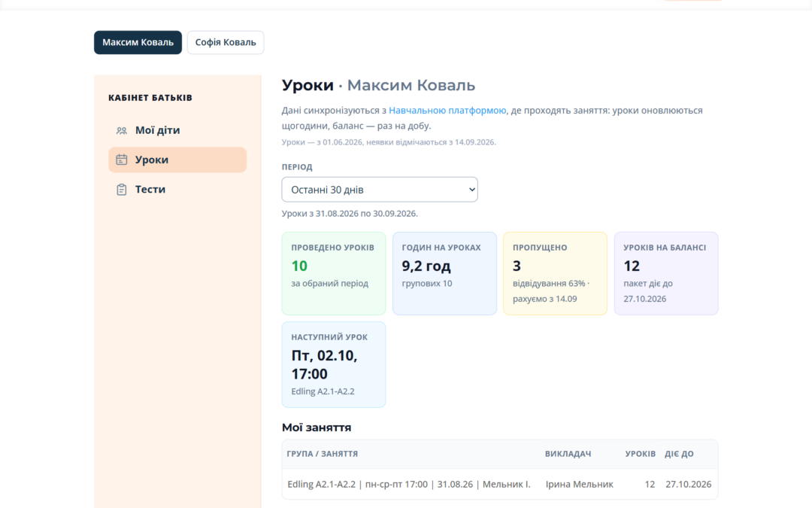812x508 pixels.
Task: Click the lessons count 12 in the table
Action: coord(650,484)
